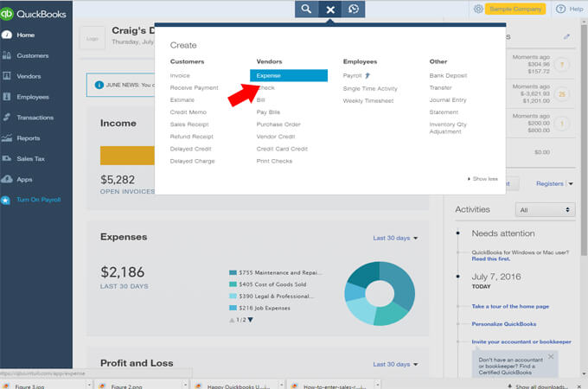
Task: Collapse the menu with Show less
Action: tap(483, 179)
